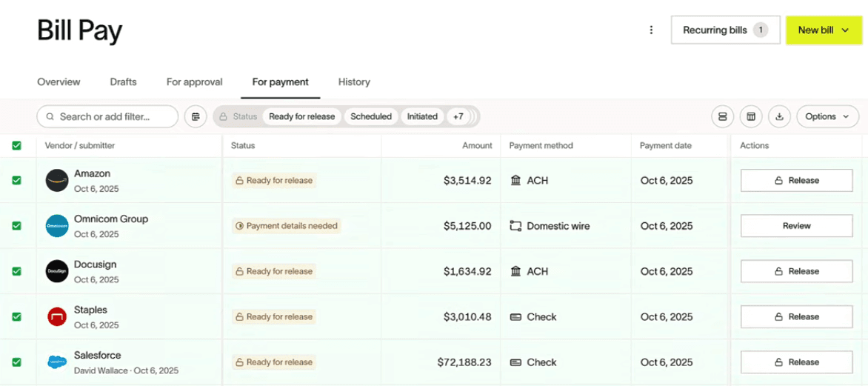Open the New bill dropdown
The height and width of the screenshot is (386, 868).
[824, 30]
